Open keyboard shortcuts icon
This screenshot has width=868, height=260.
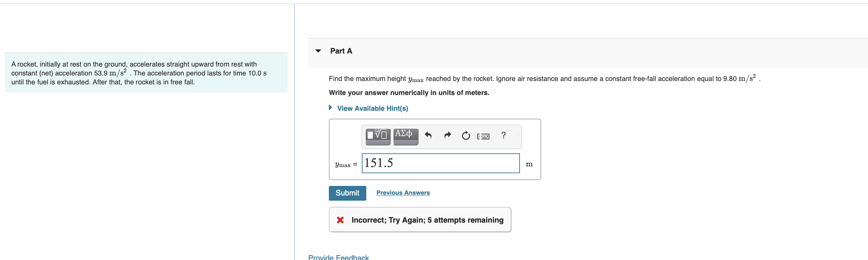pyautogui.click(x=483, y=137)
